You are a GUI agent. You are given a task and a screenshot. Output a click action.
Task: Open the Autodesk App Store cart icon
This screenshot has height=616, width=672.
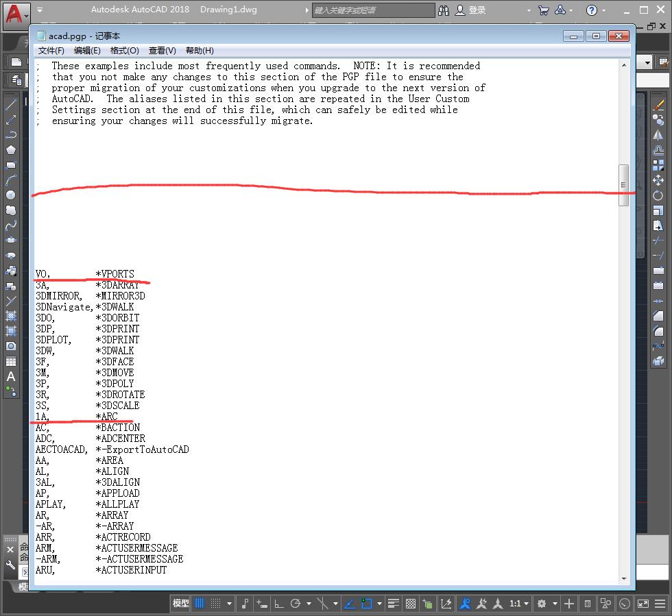543,10
